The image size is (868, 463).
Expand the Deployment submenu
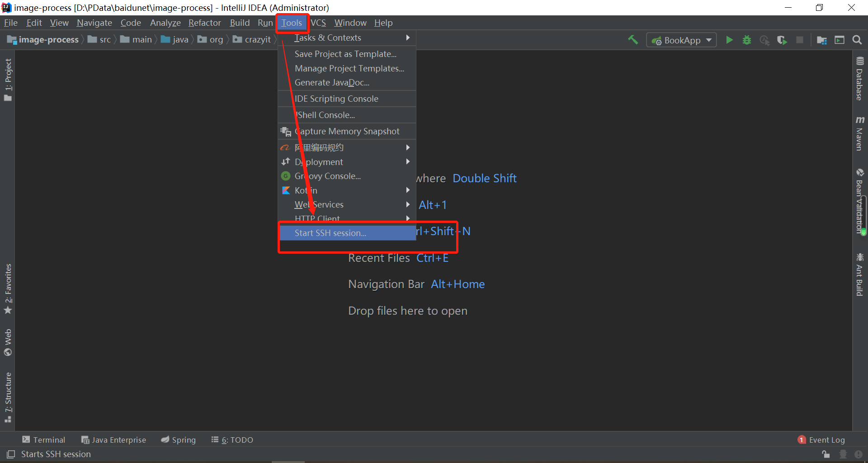(319, 162)
